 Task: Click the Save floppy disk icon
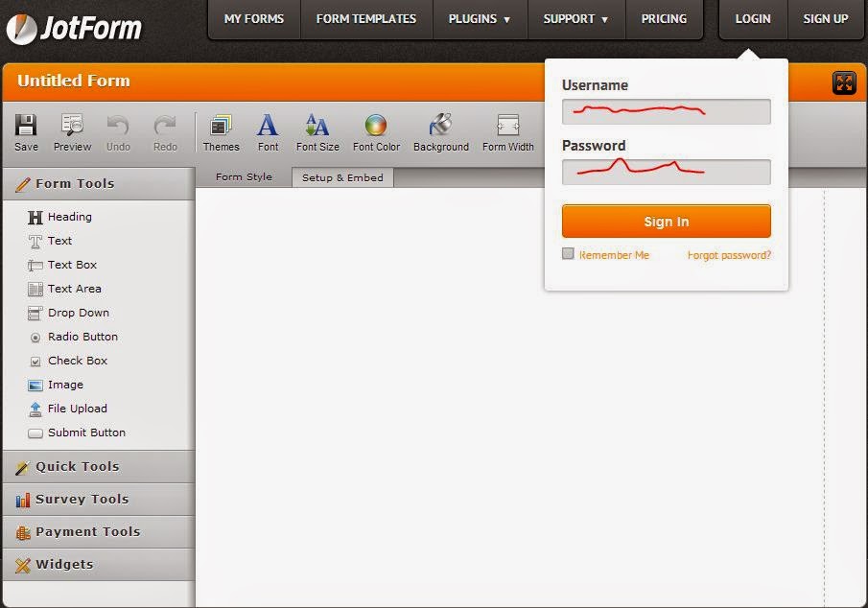point(26,126)
